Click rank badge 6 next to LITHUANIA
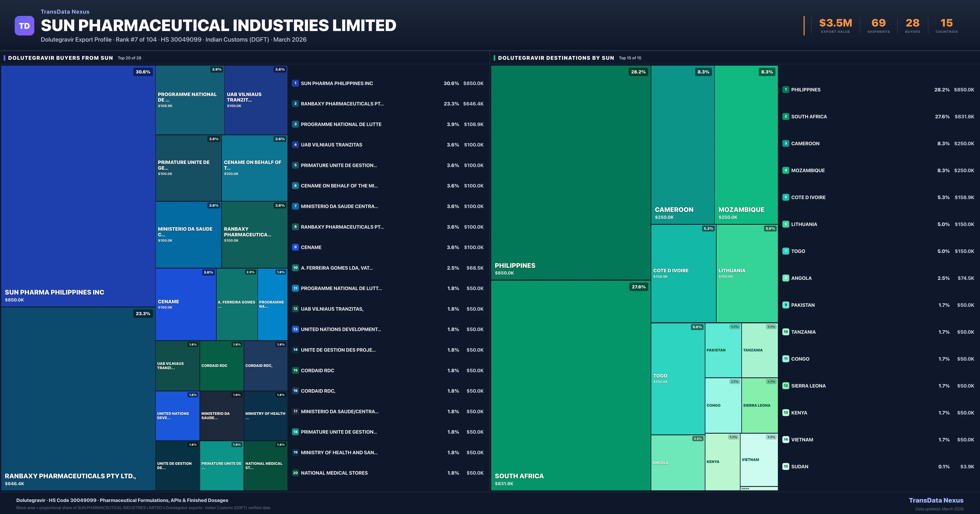Screen dimensions: 980x514 click(786, 224)
